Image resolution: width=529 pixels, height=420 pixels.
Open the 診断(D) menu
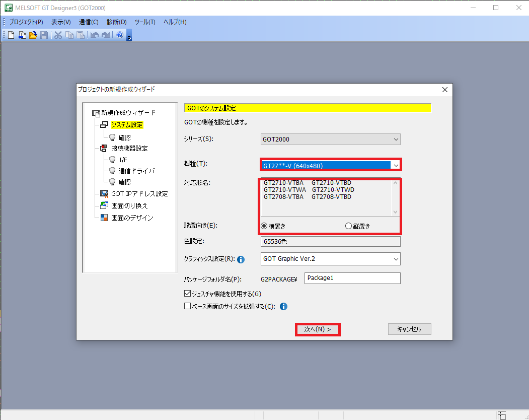pos(117,22)
